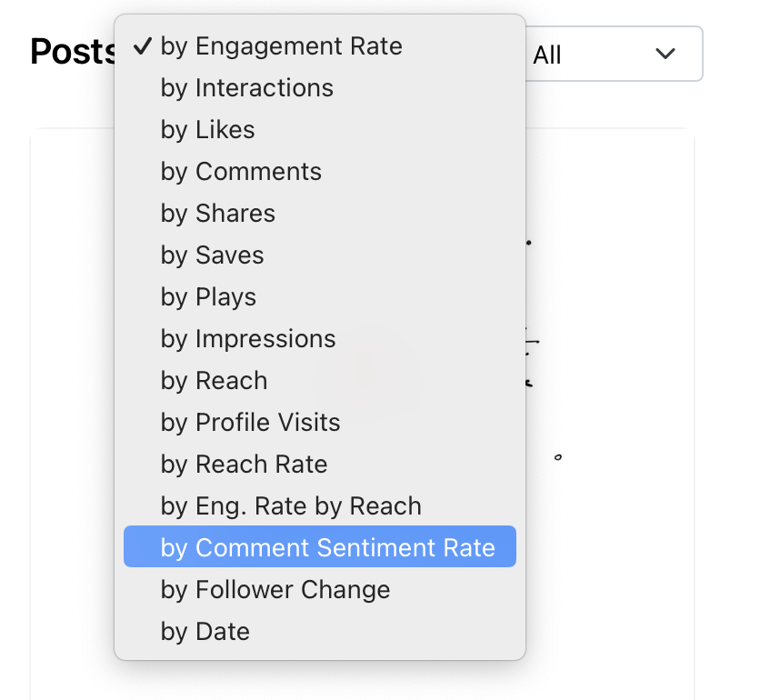Sort posts by Shares
The image size is (760, 700).
coord(217,214)
